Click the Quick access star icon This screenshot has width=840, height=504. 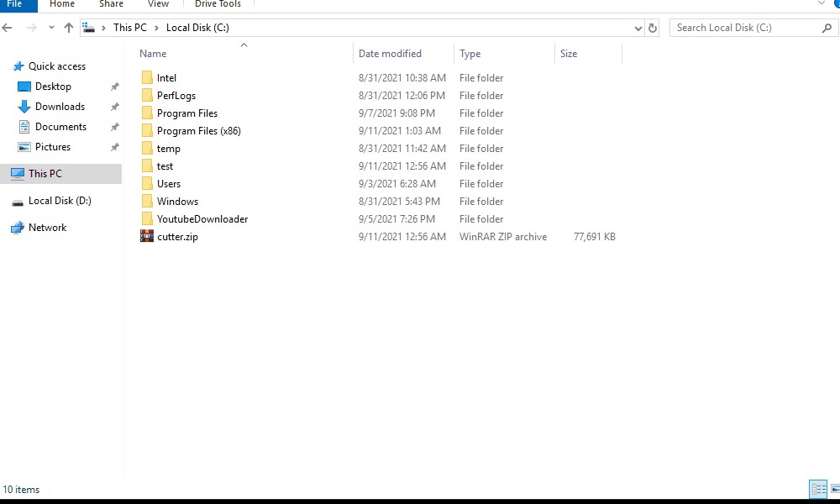[18, 66]
